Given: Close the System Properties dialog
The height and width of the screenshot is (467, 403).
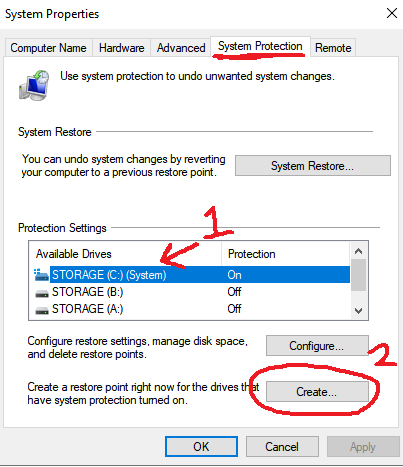Looking at the screenshot, I should [392, 13].
